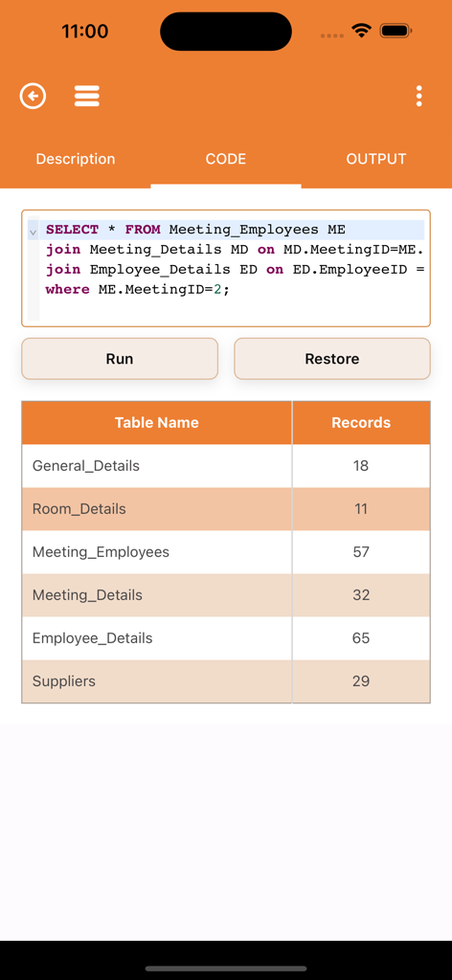Click the record count 65

coord(361,638)
